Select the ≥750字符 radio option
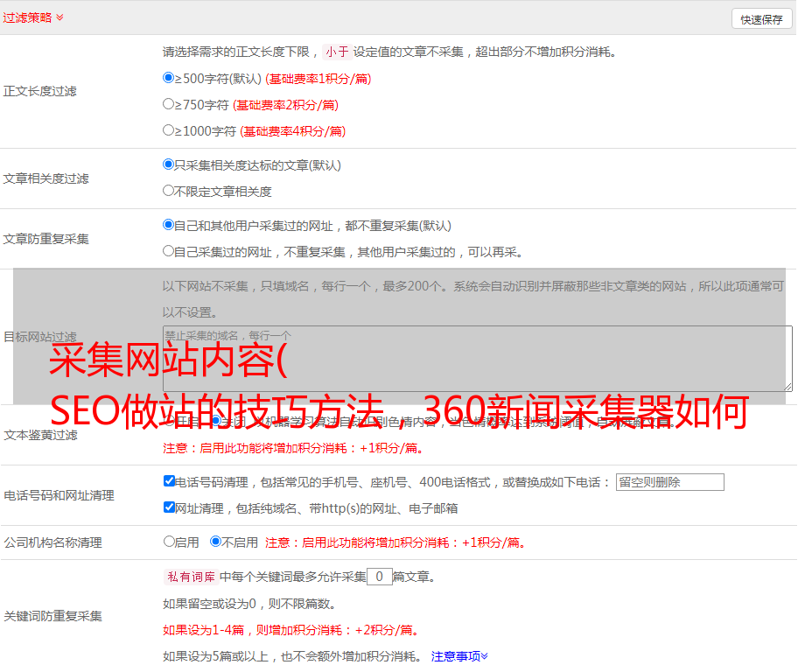The height and width of the screenshot is (672, 798). (168, 104)
